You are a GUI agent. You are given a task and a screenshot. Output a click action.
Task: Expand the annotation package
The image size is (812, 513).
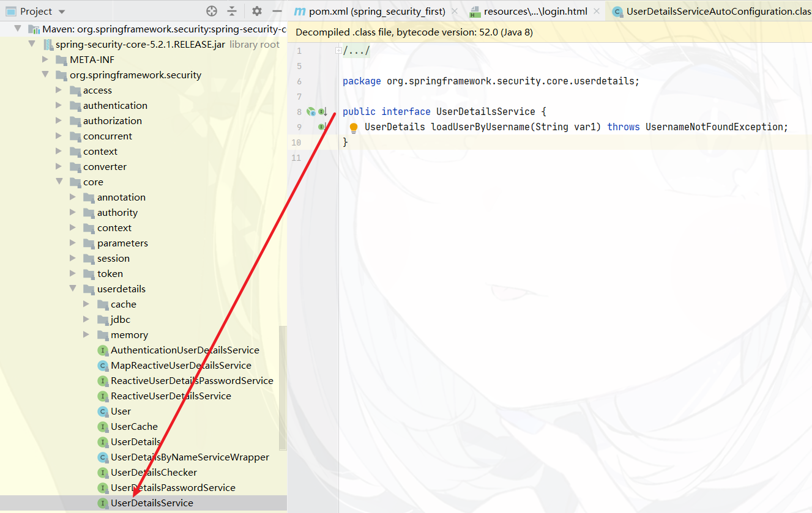pos(73,197)
